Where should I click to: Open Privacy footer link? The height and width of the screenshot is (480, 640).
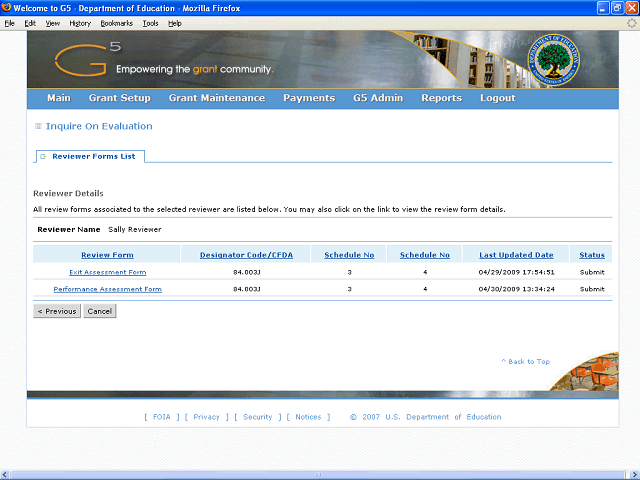click(206, 417)
